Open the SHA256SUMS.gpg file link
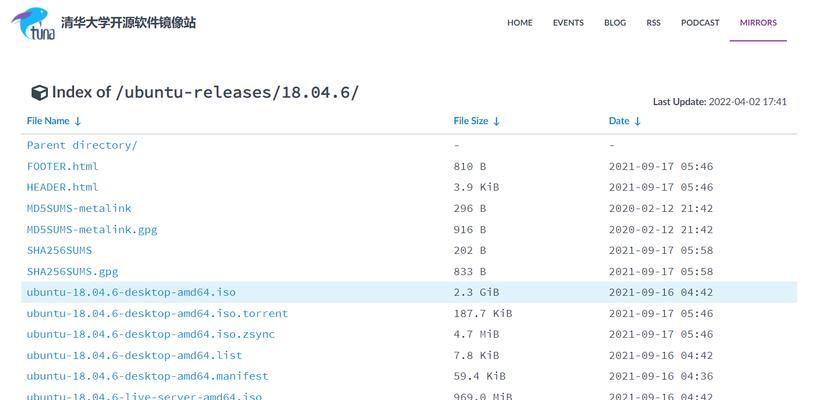 (72, 271)
